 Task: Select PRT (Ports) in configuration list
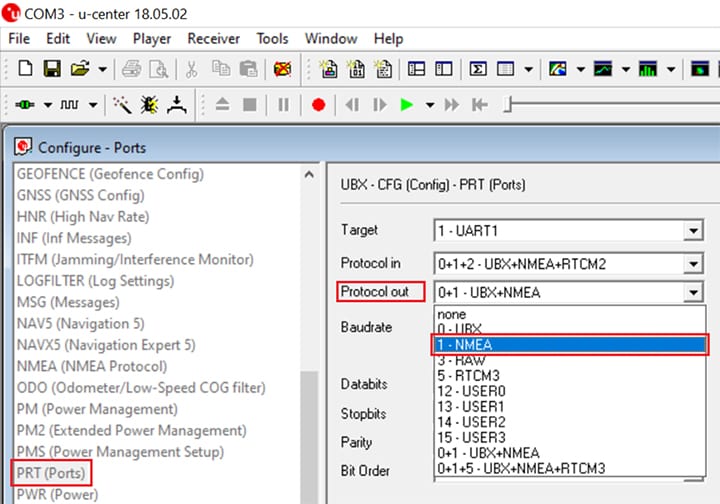click(51, 473)
